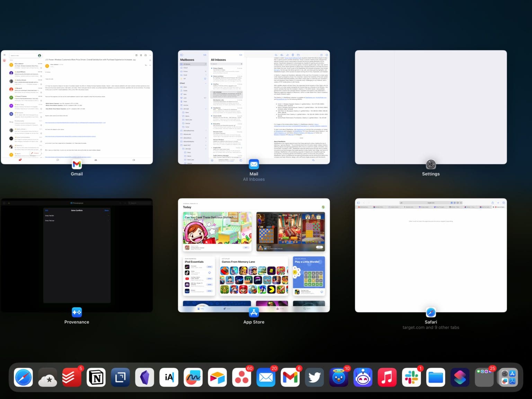
Task: Open Asana with its 60 badge
Action: 241,377
